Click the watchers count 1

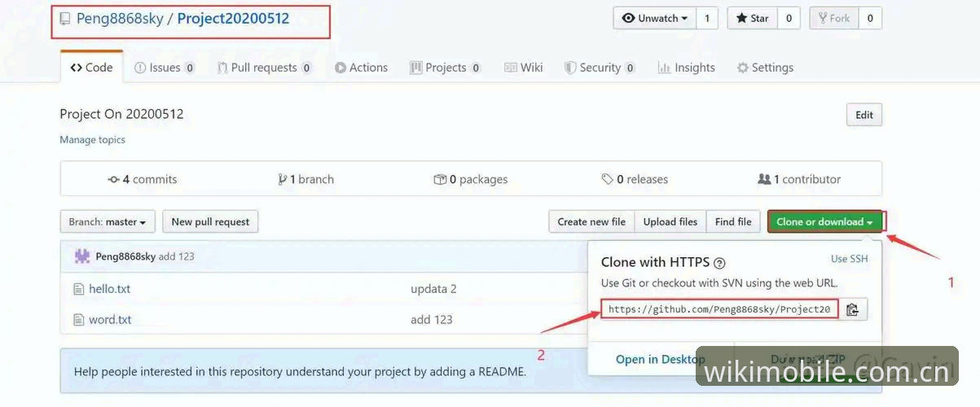[x=707, y=18]
